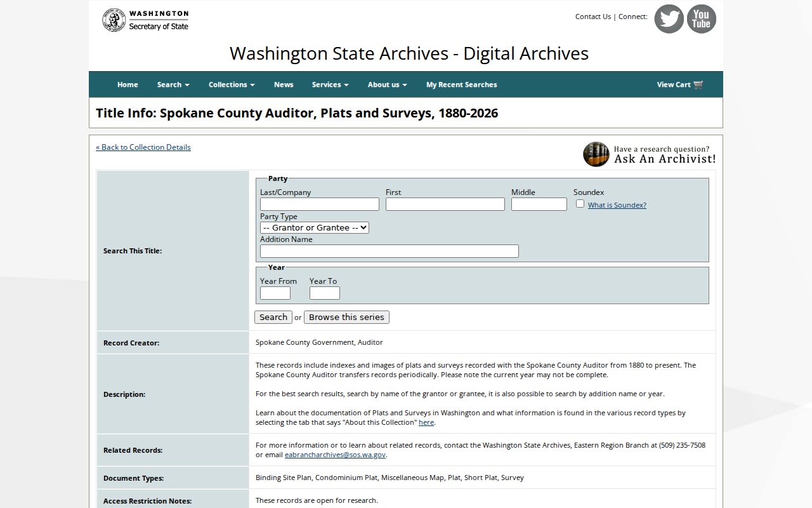Click the eabrancharchives@sos.wa.gov email link
This screenshot has width=812, height=508.
(335, 455)
